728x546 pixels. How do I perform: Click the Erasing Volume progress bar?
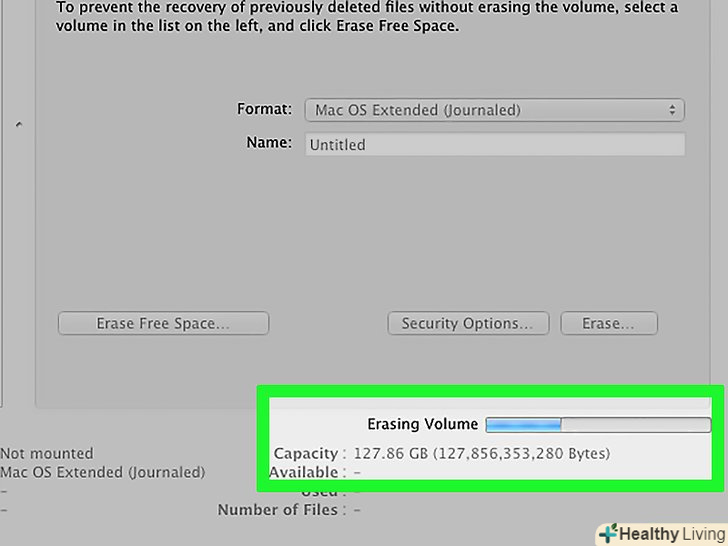pyautogui.click(x=598, y=425)
